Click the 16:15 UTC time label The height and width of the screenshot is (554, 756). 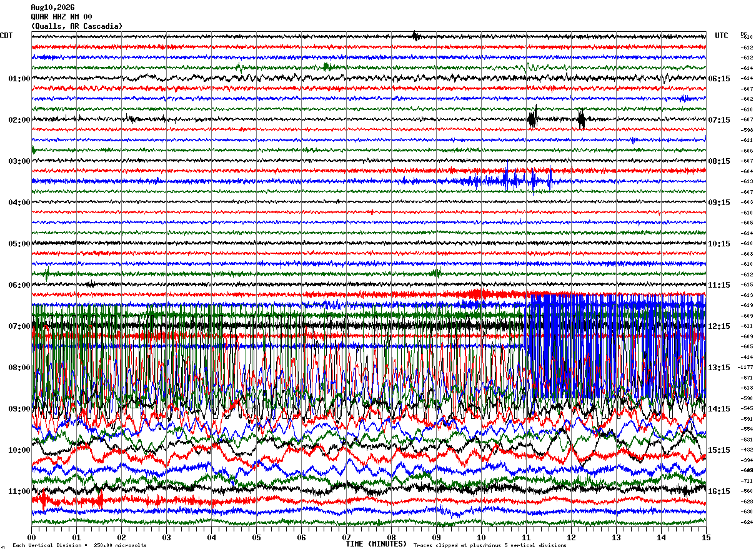719,491
